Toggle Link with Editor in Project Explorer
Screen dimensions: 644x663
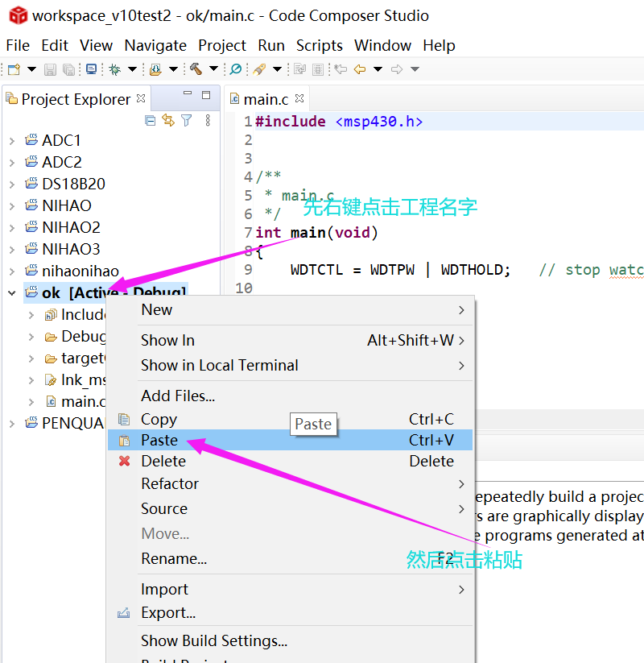click(x=167, y=118)
